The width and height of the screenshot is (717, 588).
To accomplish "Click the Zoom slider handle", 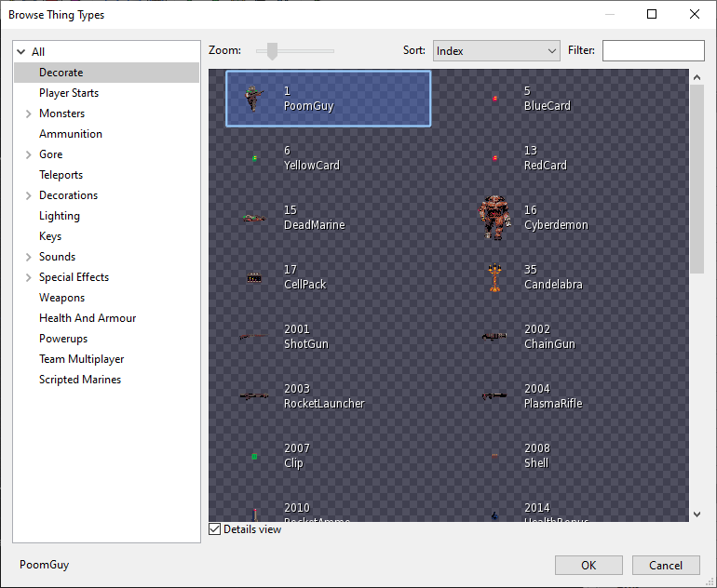I will [x=272, y=51].
